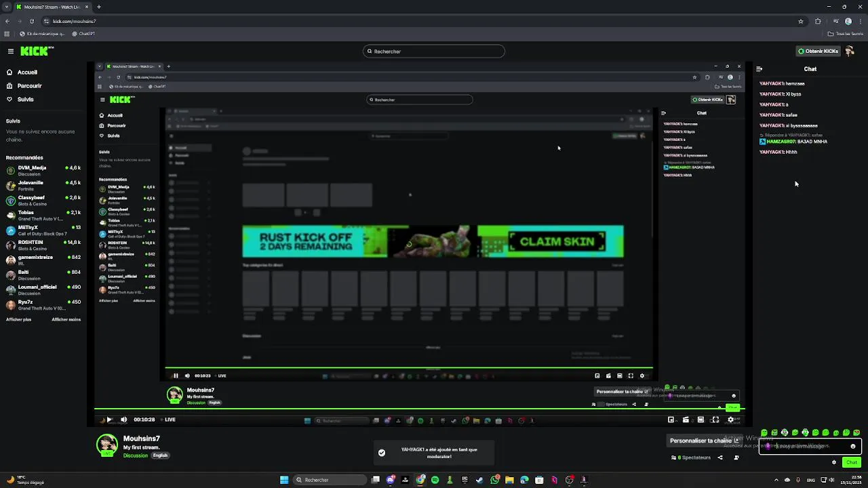
Task: Open Spotify from the taskbar
Action: point(435,480)
